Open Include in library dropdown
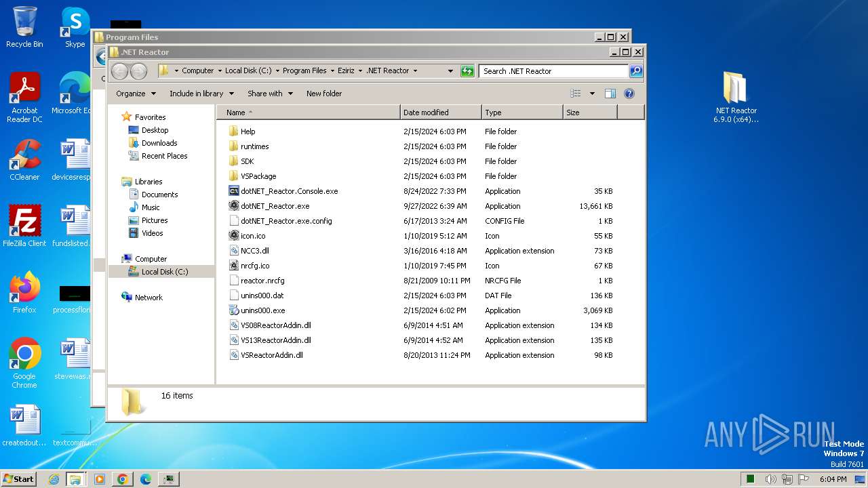 tap(201, 94)
